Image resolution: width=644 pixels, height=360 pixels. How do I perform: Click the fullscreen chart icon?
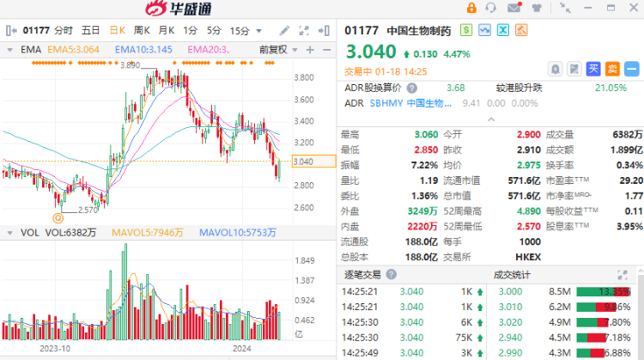pyautogui.click(x=304, y=30)
